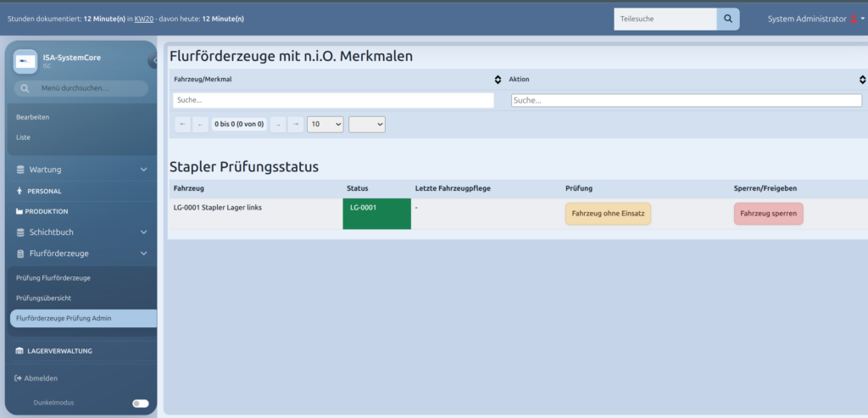Click the Wartung database icon
The height and width of the screenshot is (418, 868).
pyautogui.click(x=20, y=170)
